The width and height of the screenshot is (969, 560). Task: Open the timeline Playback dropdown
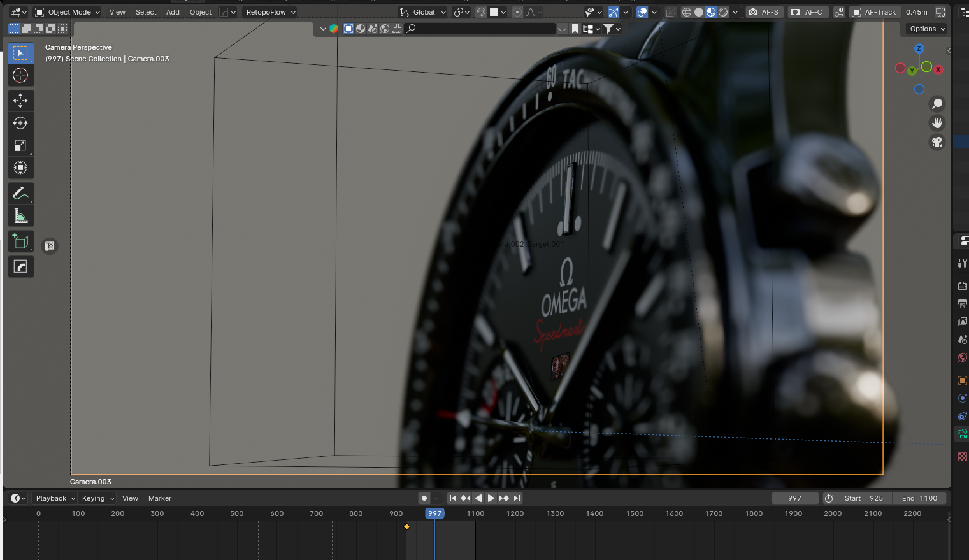[55, 498]
